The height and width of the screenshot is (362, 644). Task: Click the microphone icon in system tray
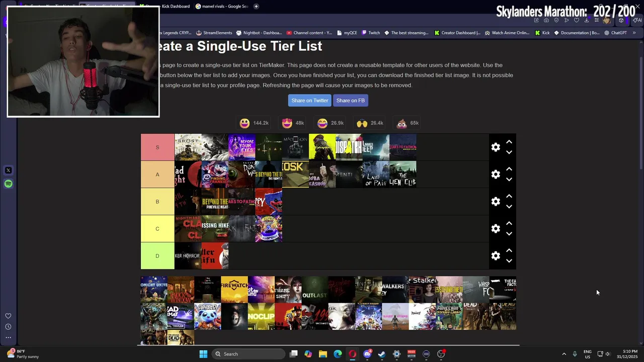tap(575, 354)
